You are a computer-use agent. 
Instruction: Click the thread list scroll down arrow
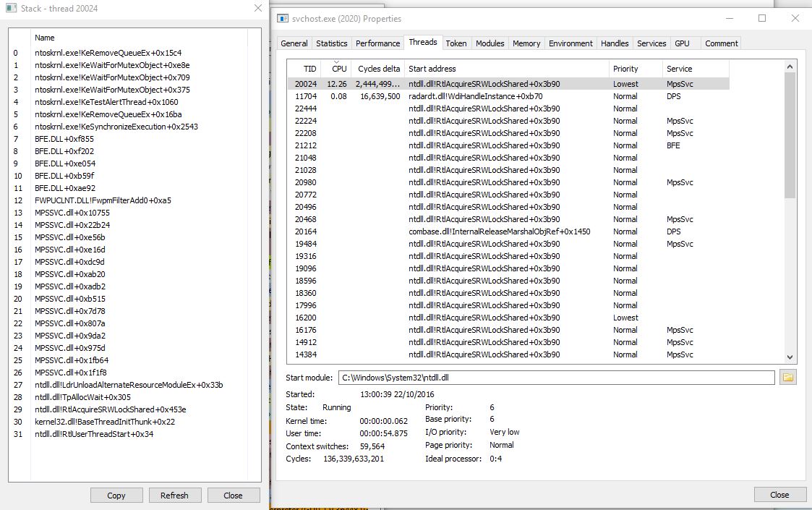point(790,357)
